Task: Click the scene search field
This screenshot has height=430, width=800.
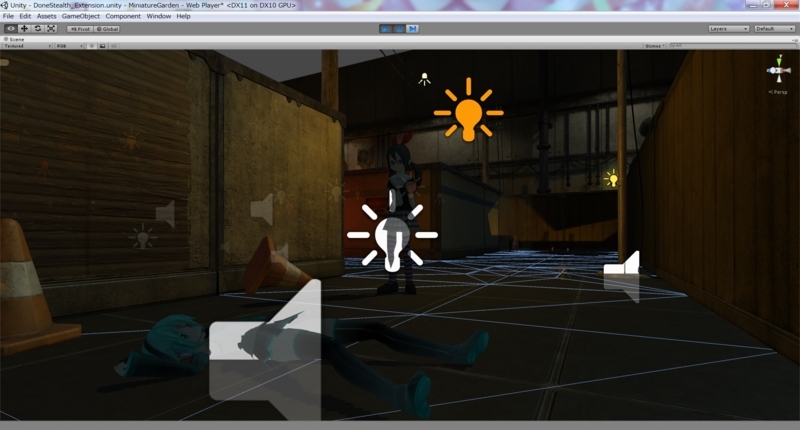Action: [x=732, y=46]
